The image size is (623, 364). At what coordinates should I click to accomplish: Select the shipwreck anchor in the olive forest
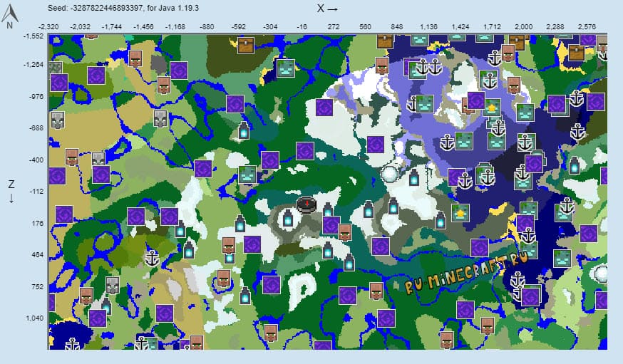(151, 259)
